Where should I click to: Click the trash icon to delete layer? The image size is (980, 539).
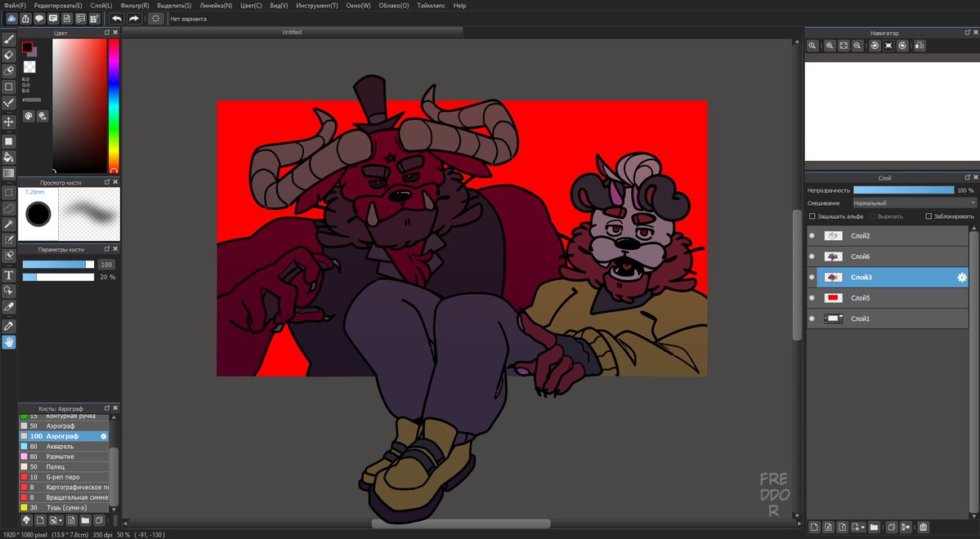923,527
